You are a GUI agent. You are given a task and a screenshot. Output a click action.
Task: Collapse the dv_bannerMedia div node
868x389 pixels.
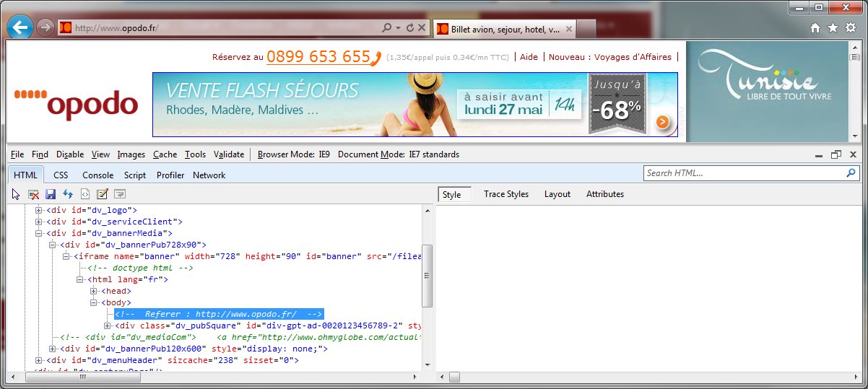pyautogui.click(x=39, y=233)
